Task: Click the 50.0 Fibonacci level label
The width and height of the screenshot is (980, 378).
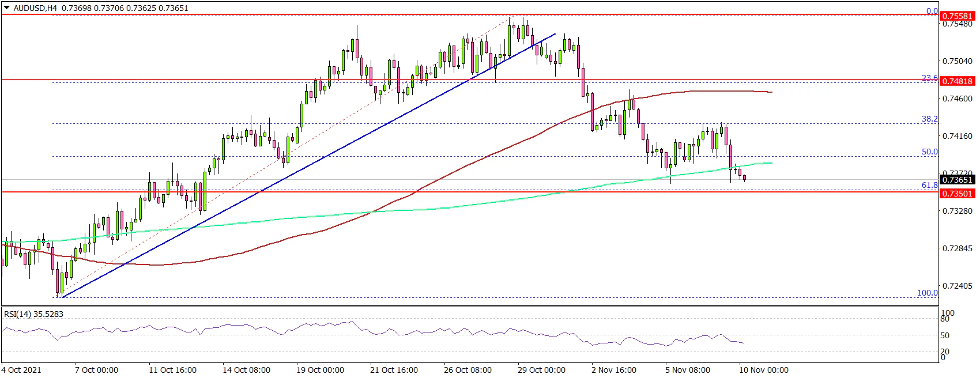Action: 929,152
